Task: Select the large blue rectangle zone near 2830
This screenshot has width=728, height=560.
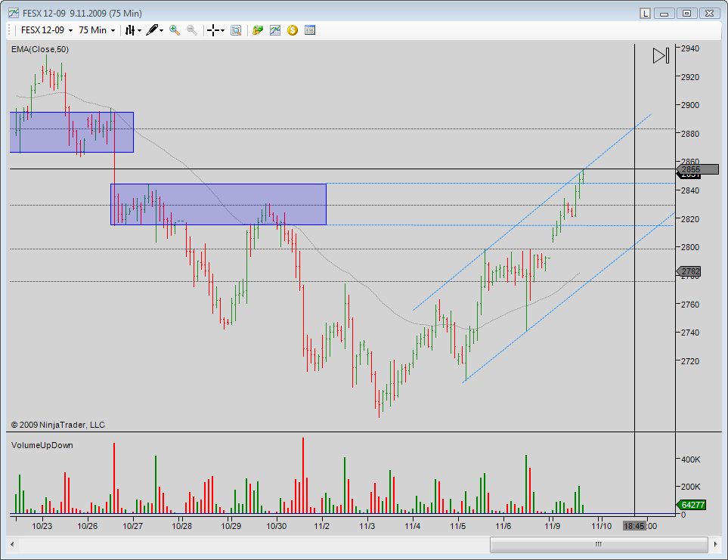Action: (x=218, y=204)
